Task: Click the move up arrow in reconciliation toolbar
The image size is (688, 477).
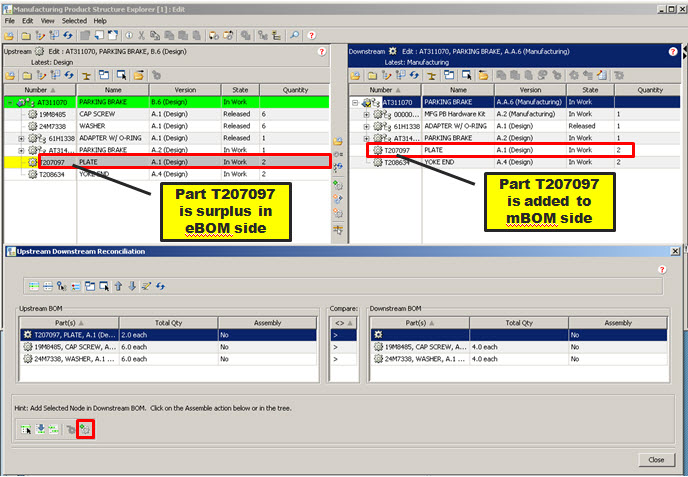Action: pyautogui.click(x=118, y=287)
